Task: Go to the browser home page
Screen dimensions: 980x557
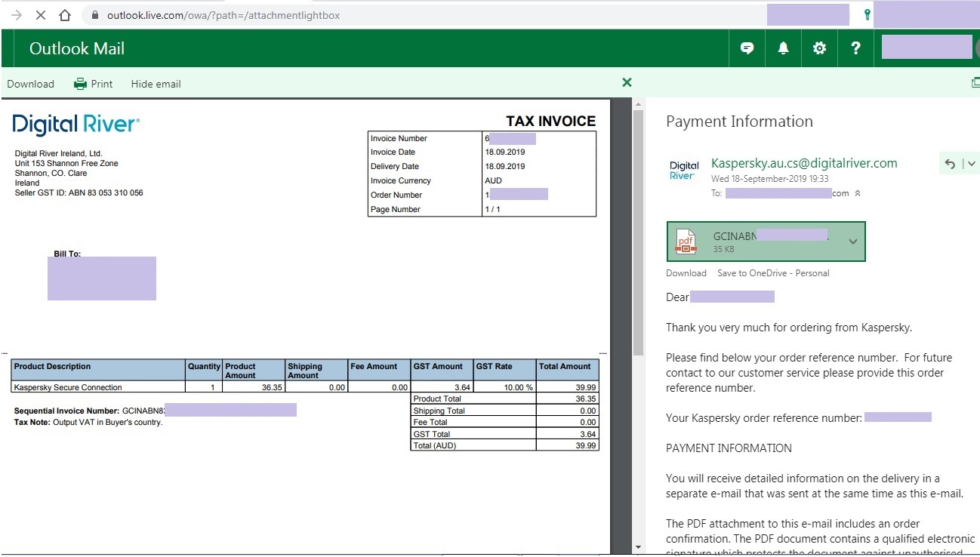Action: (65, 14)
